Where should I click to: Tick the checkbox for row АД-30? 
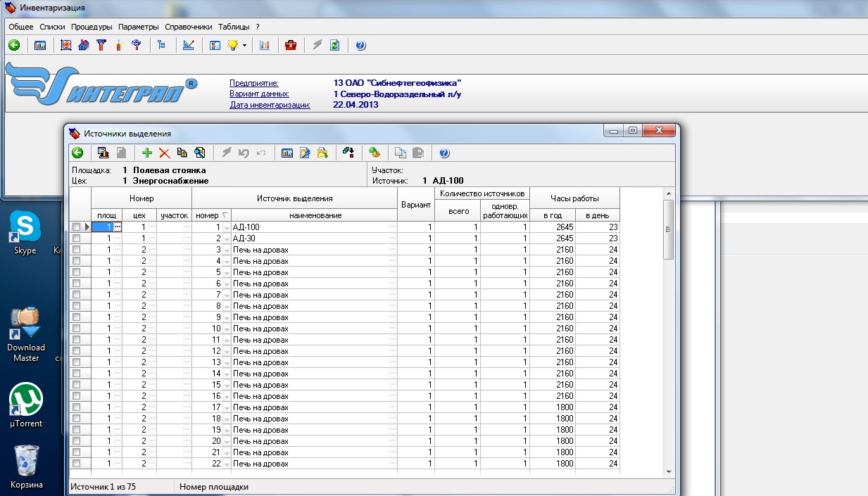[76, 239]
